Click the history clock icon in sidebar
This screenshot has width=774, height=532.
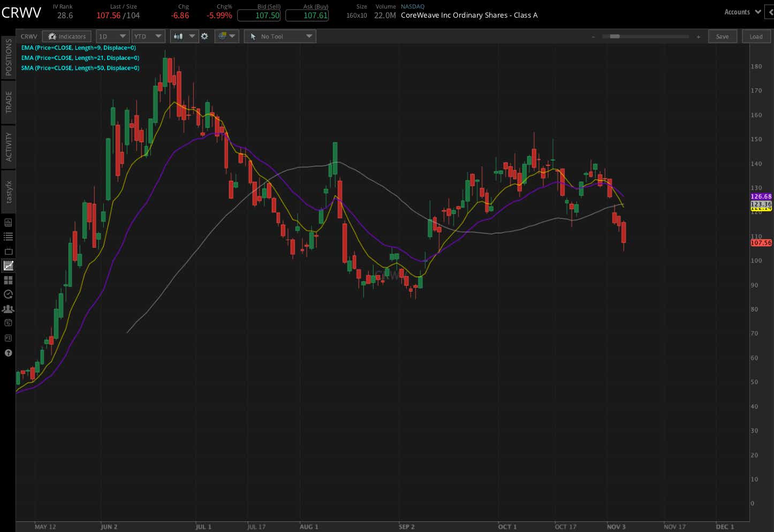[x=8, y=294]
